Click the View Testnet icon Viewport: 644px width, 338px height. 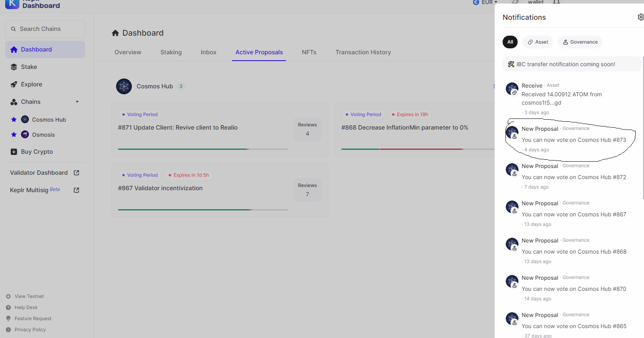click(8, 296)
